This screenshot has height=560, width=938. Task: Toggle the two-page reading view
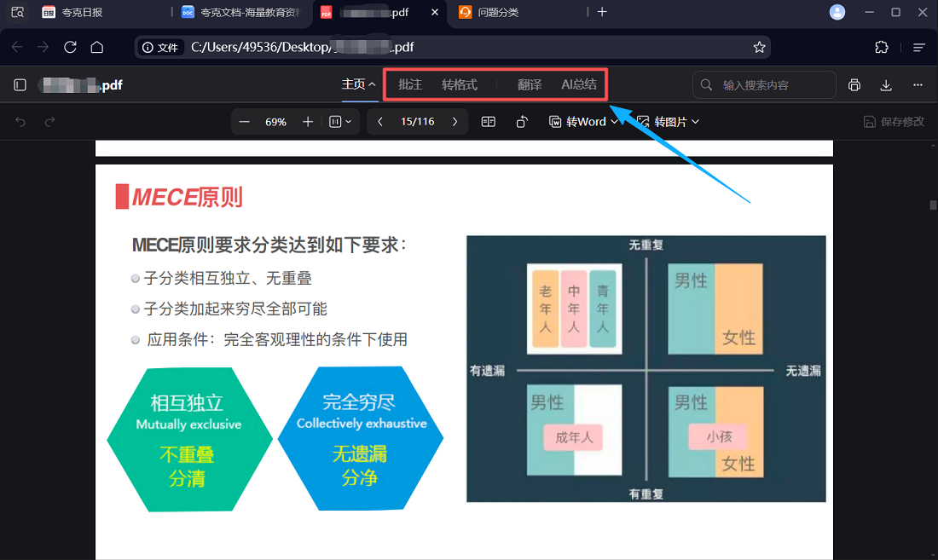pos(489,122)
